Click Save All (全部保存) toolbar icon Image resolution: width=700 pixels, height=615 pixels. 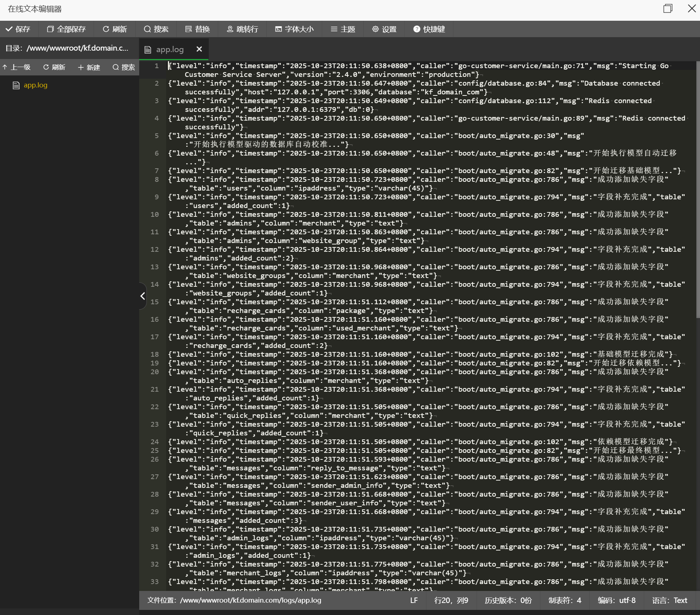click(50, 29)
